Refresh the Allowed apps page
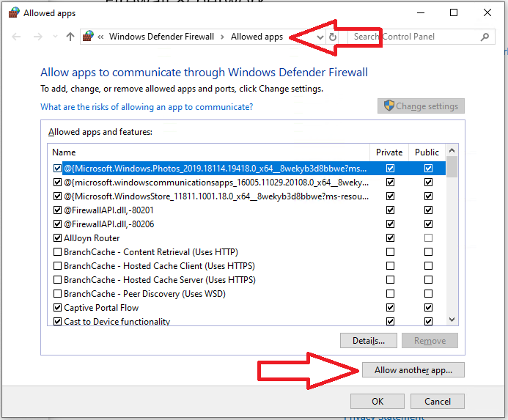The width and height of the screenshot is (508, 420). tap(333, 37)
